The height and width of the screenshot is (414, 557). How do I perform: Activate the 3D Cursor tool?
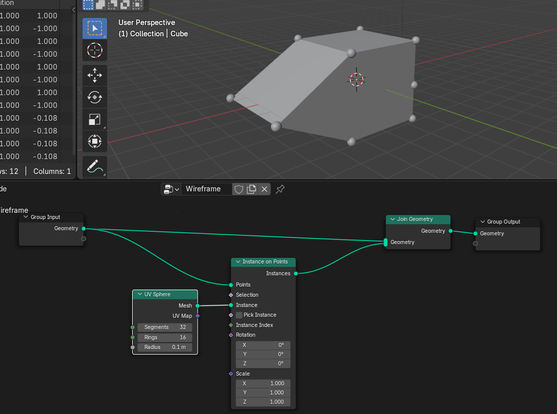click(94, 50)
